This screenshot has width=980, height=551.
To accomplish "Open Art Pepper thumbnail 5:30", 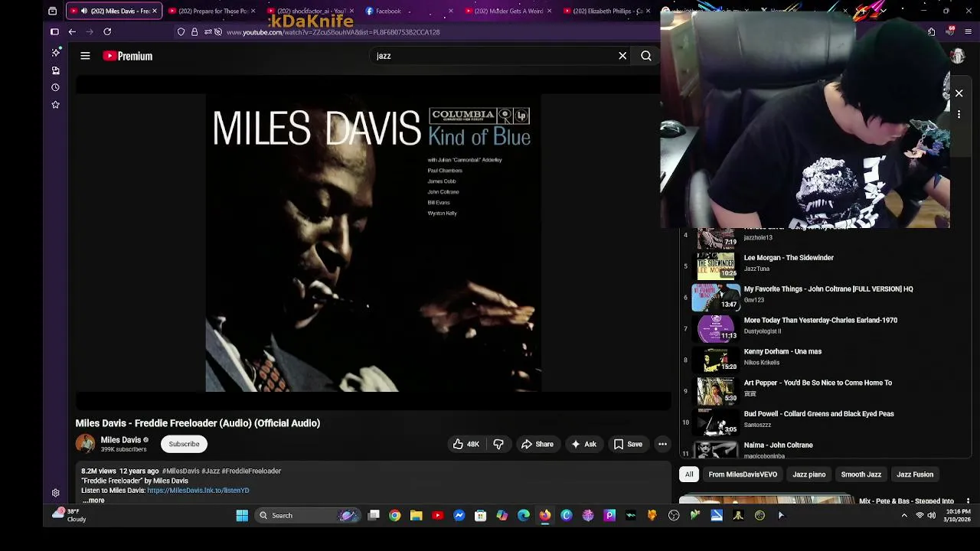I will [x=715, y=390].
